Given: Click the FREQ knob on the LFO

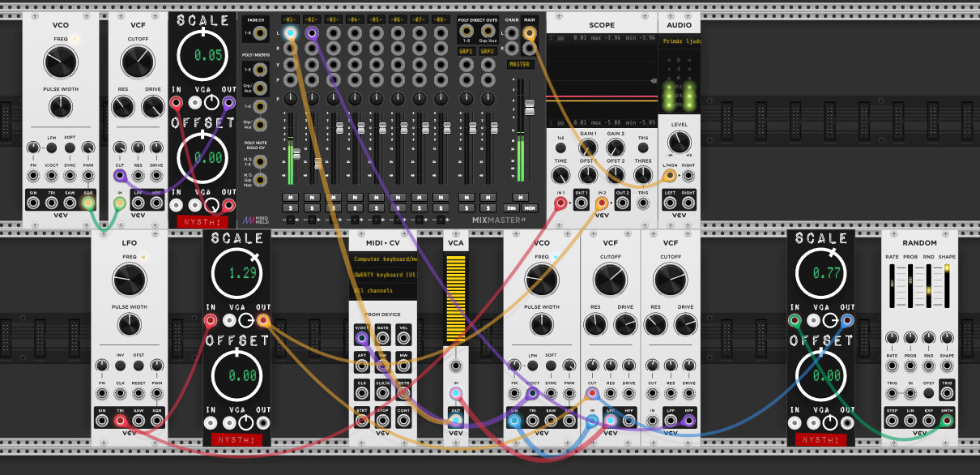Looking at the screenshot, I should (x=129, y=280).
